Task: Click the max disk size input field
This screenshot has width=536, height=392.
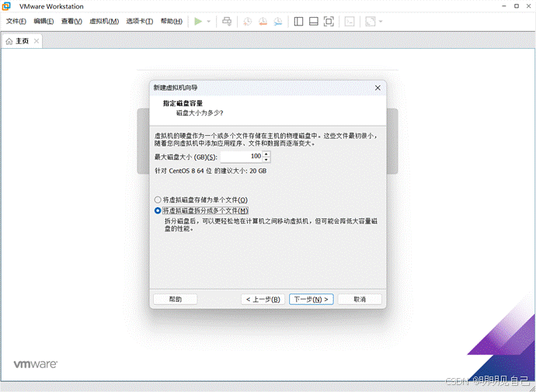Action: pos(242,156)
